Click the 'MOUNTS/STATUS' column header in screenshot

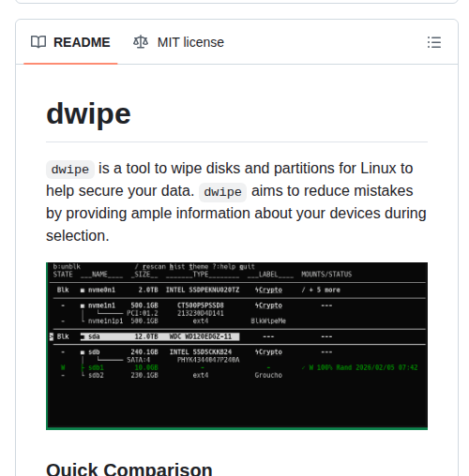[326, 275]
